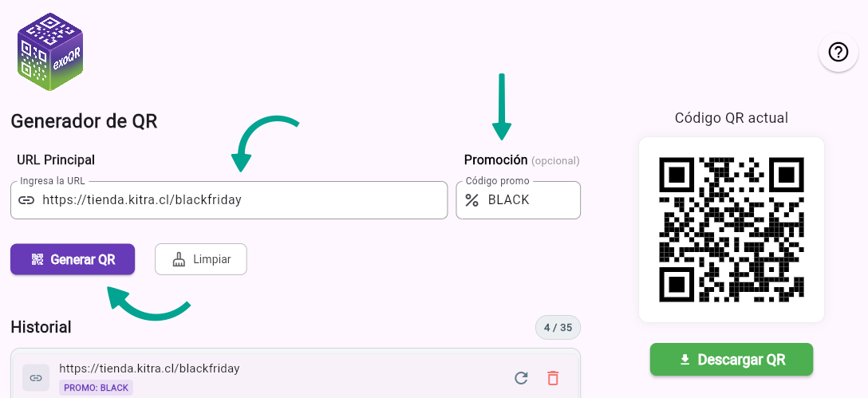Click the Código QR actual title
868x398 pixels.
click(732, 118)
